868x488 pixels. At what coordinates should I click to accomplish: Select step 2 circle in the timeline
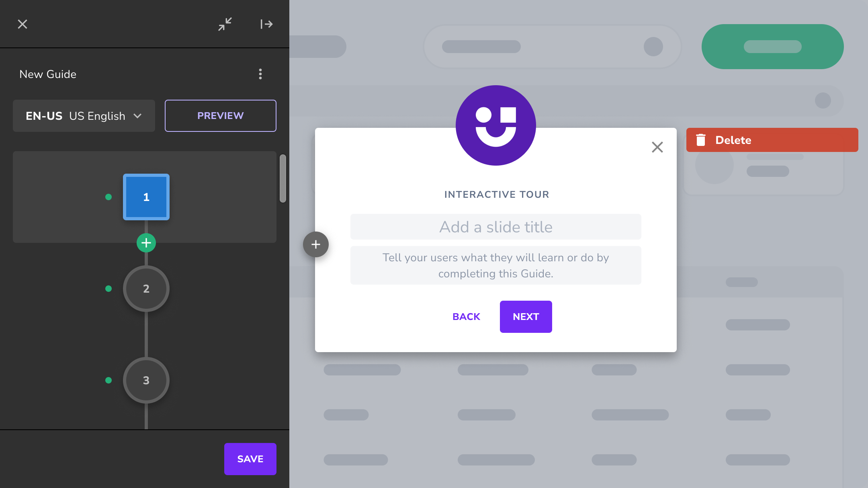coord(146,289)
